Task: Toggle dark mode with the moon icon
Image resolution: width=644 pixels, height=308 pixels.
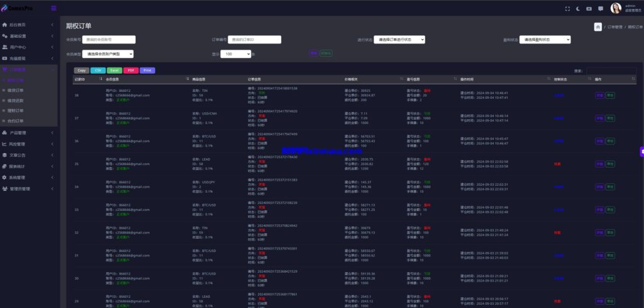Action: click(x=579, y=9)
